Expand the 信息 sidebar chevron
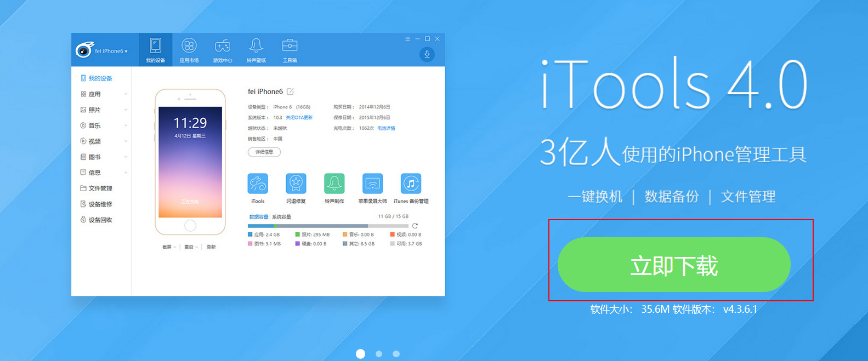The height and width of the screenshot is (361, 868). (126, 173)
